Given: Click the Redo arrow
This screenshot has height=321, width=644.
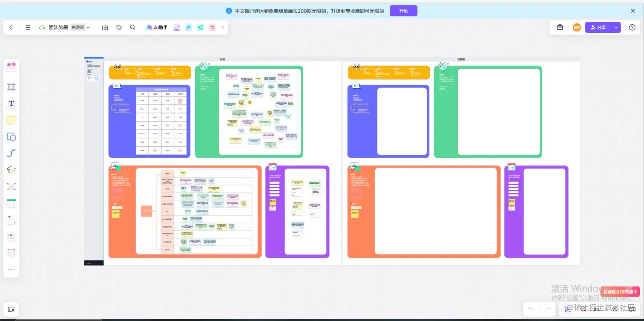Looking at the screenshot, I should click(548, 309).
